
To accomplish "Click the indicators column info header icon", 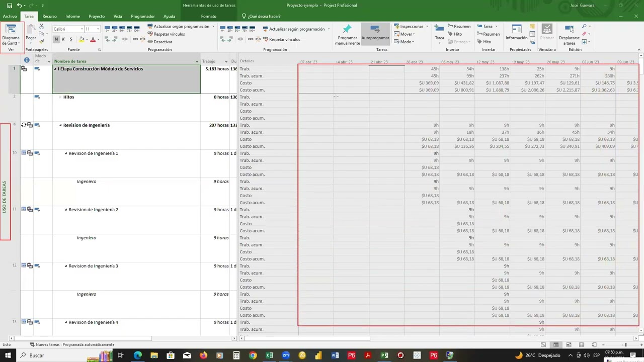I will (x=27, y=60).
